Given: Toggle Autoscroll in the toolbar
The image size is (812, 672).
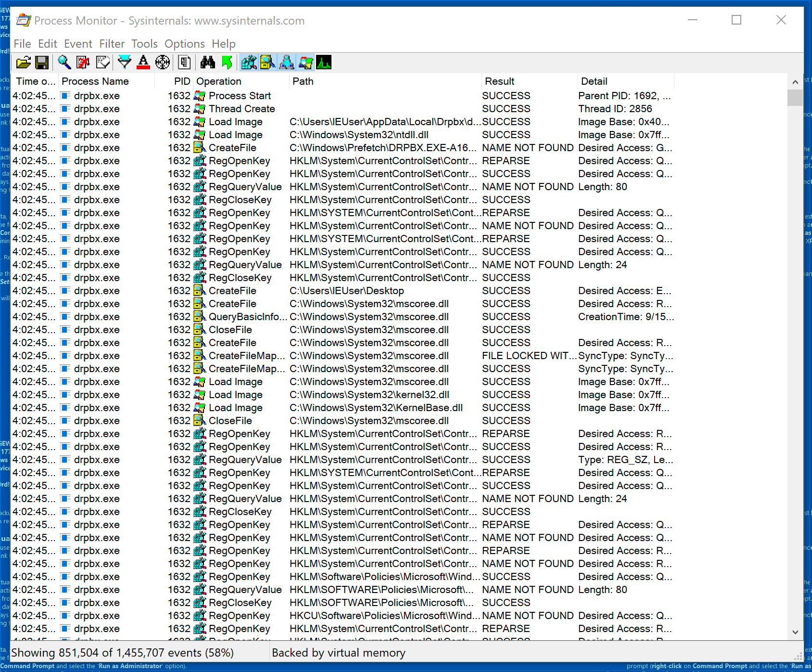Looking at the screenshot, I should click(x=83, y=63).
